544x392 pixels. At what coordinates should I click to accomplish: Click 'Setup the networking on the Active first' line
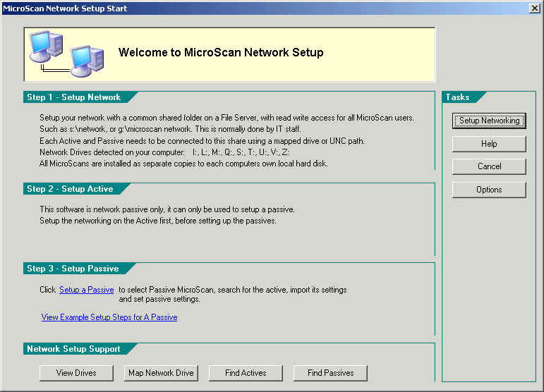(x=158, y=221)
